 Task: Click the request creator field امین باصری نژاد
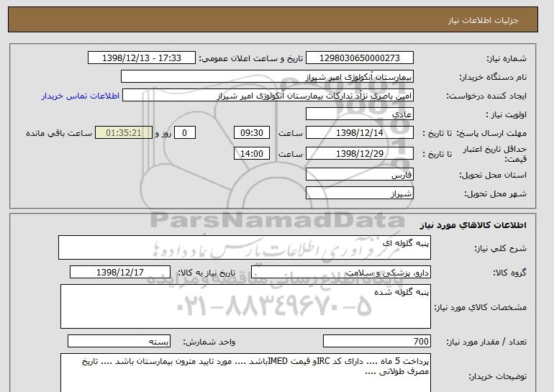click(268, 96)
